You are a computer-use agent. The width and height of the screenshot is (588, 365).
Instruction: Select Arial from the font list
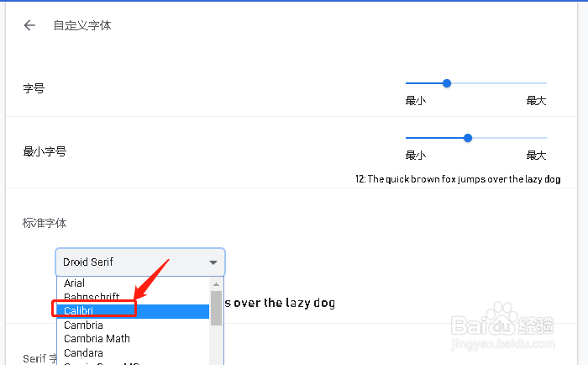(x=75, y=283)
